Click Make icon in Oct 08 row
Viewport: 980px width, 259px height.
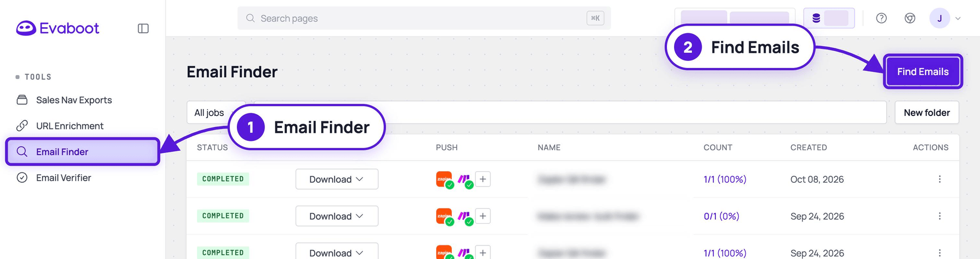click(464, 179)
